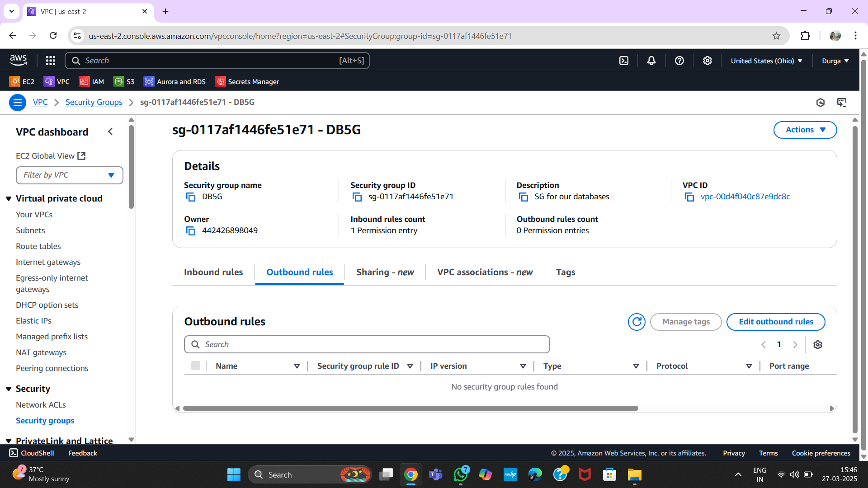Screen dimensions: 868x488
Task: Sort by the Name column arrow
Action: pyautogui.click(x=297, y=366)
